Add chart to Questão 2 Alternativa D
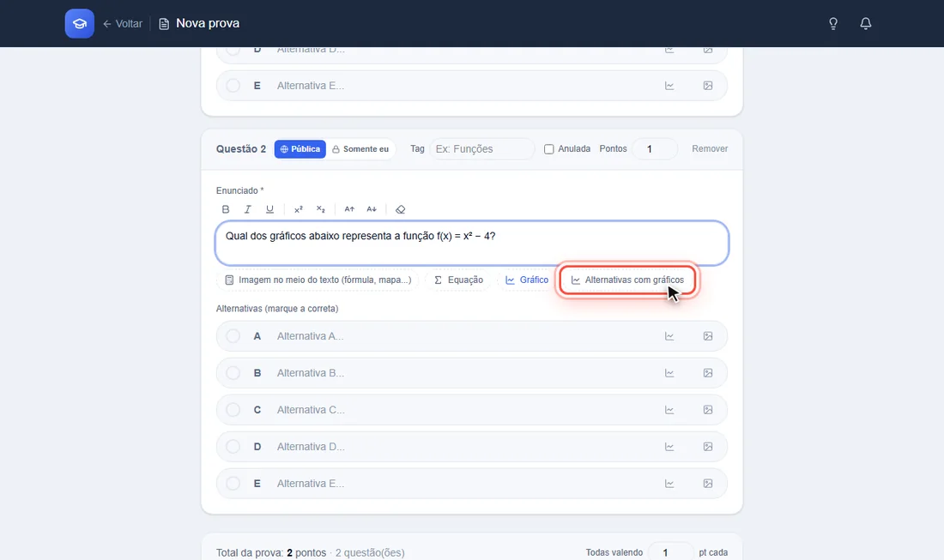Viewport: 944px width, 560px height. tap(669, 446)
